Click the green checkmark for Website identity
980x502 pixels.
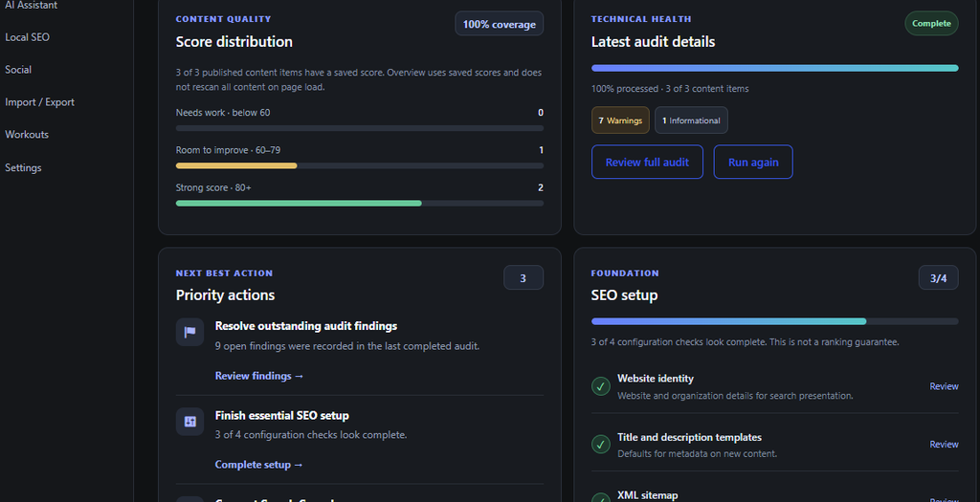coord(601,386)
